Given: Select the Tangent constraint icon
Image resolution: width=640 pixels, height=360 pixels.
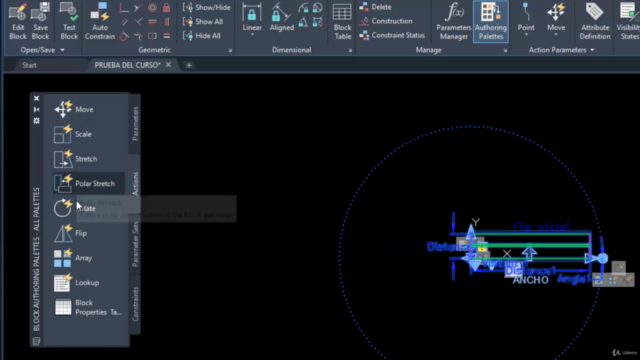Looking at the screenshot, I should [x=124, y=36].
